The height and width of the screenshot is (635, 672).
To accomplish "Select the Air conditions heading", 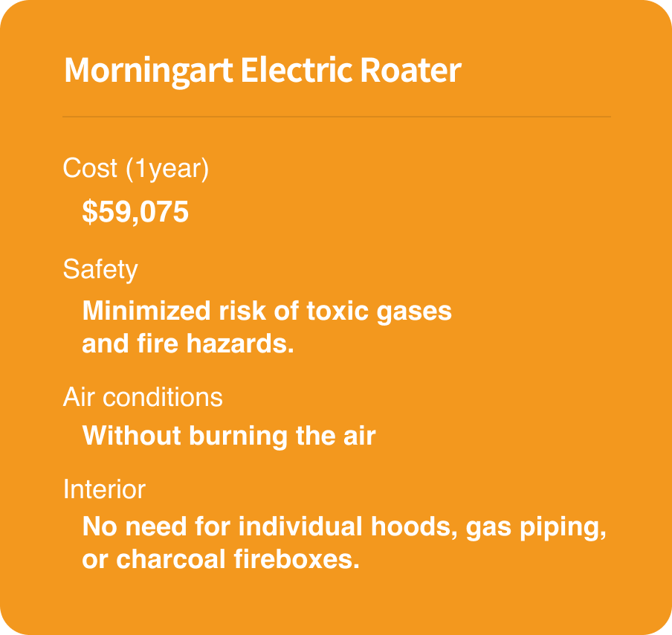I will coord(143,397).
